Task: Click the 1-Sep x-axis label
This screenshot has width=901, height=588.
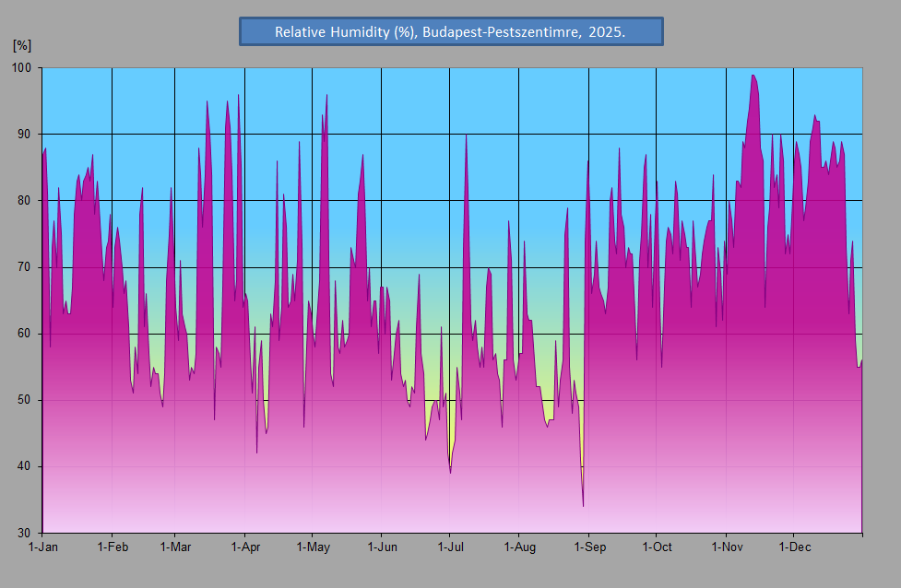Action: click(x=589, y=547)
